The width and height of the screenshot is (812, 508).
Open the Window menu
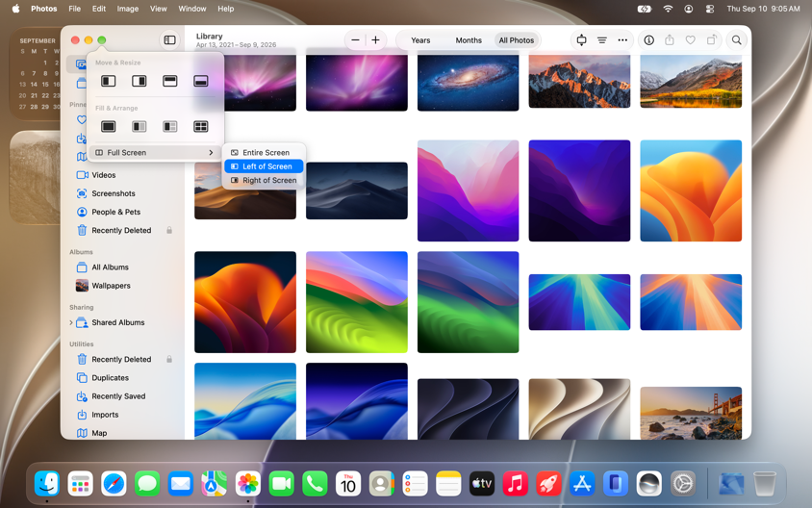coord(192,9)
